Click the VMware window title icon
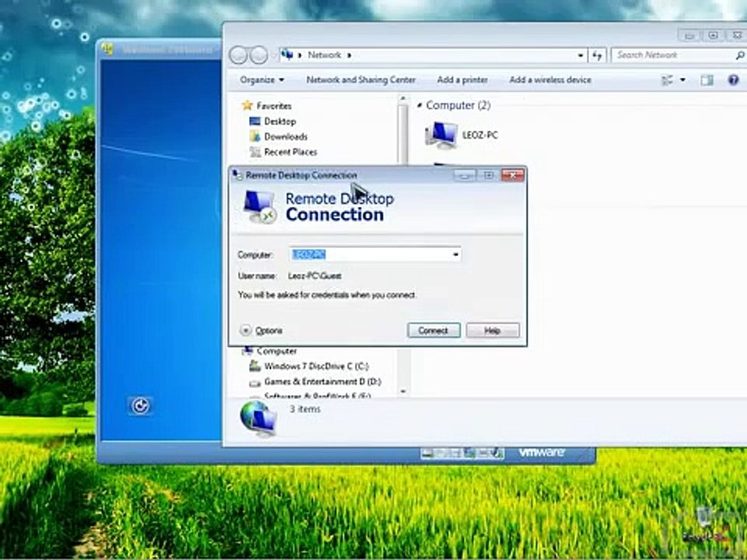The width and height of the screenshot is (747, 560). pos(107,50)
